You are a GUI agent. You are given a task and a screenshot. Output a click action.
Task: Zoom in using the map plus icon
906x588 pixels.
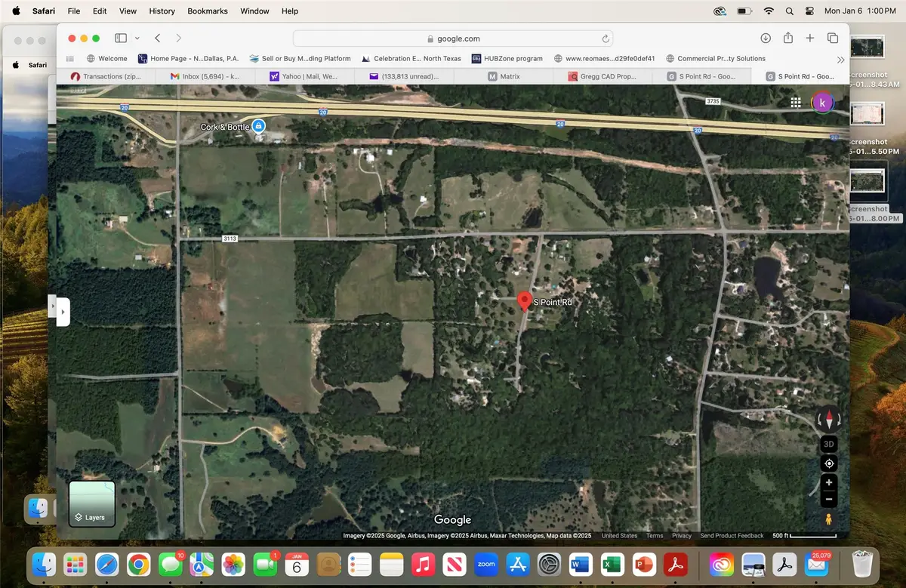[828, 482]
